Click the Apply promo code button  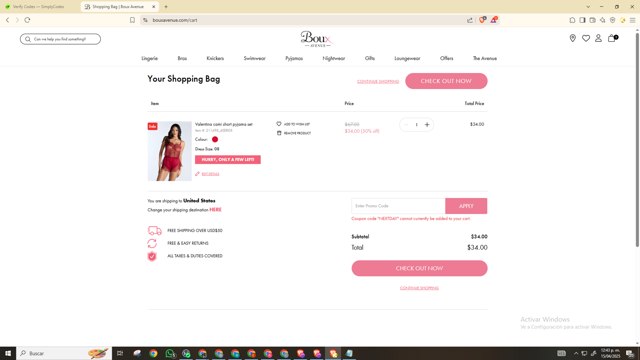466,206
